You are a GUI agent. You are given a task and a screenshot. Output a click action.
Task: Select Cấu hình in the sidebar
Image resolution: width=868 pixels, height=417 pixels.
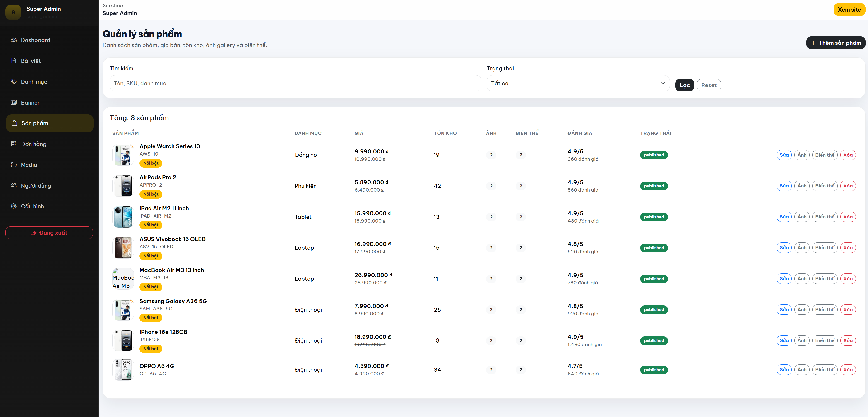point(50,206)
